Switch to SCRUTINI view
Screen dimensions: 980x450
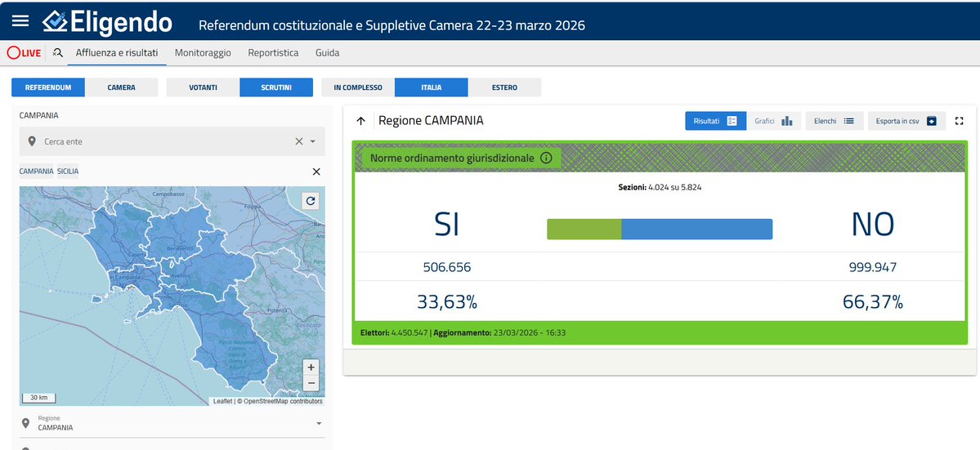tap(276, 87)
